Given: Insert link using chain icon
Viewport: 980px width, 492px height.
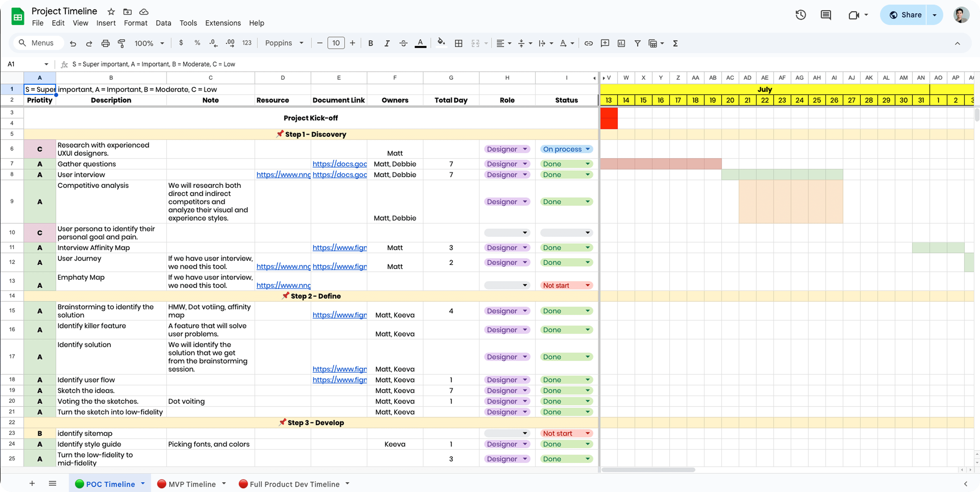Looking at the screenshot, I should click(588, 43).
